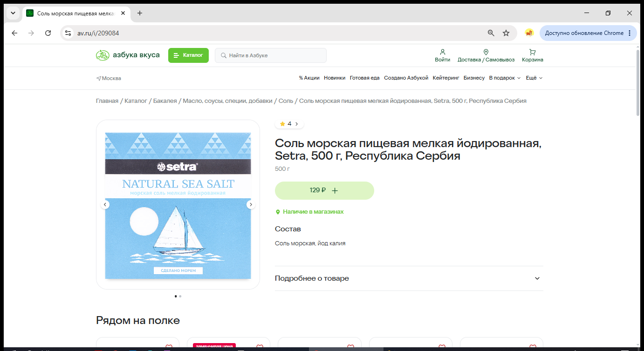Expand the Ещё dropdown menu
The height and width of the screenshot is (351, 644).
[534, 78]
